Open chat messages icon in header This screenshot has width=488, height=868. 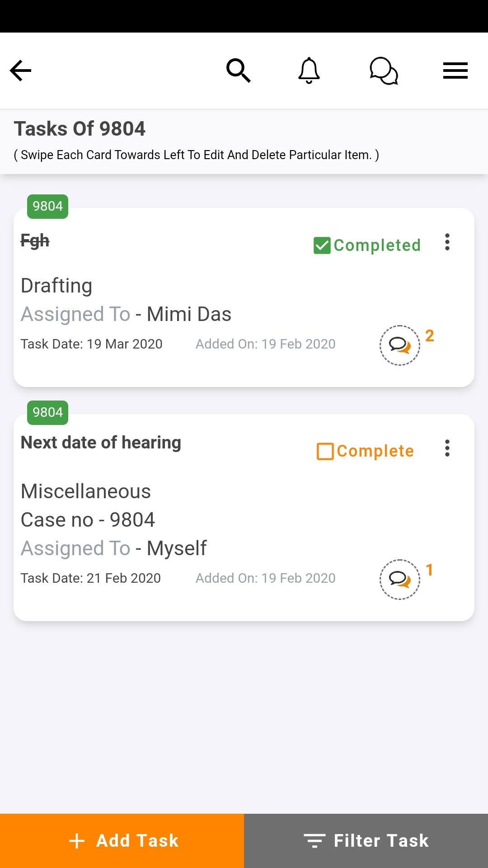click(x=384, y=71)
